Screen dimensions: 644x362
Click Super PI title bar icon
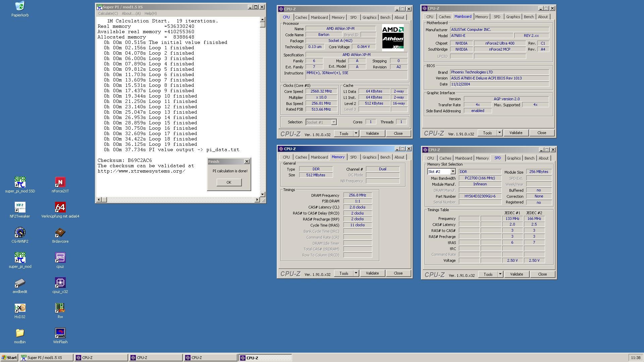(x=99, y=7)
